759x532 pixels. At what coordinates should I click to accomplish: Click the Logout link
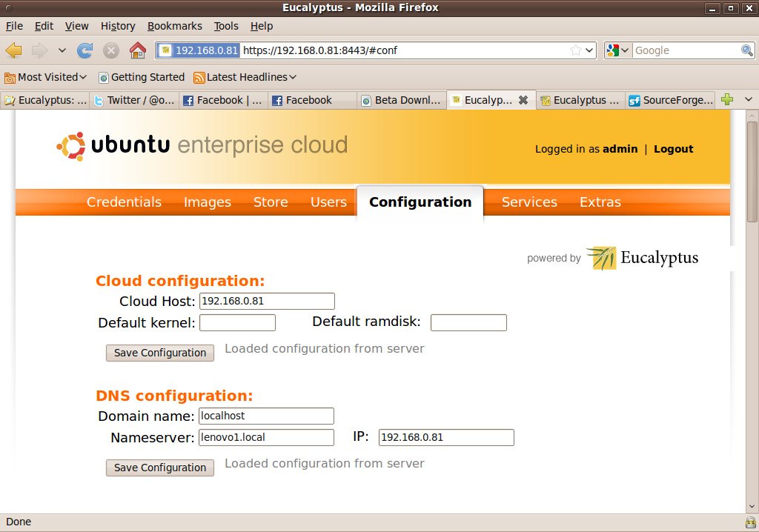point(673,149)
